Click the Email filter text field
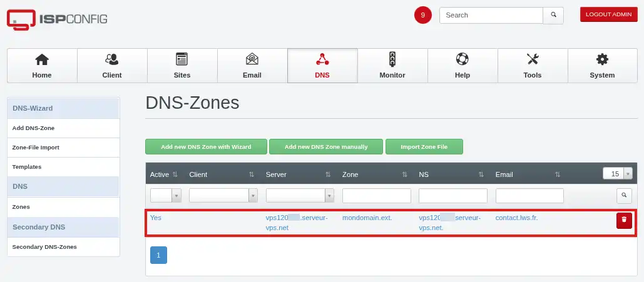This screenshot has width=644, height=282. [x=530, y=196]
